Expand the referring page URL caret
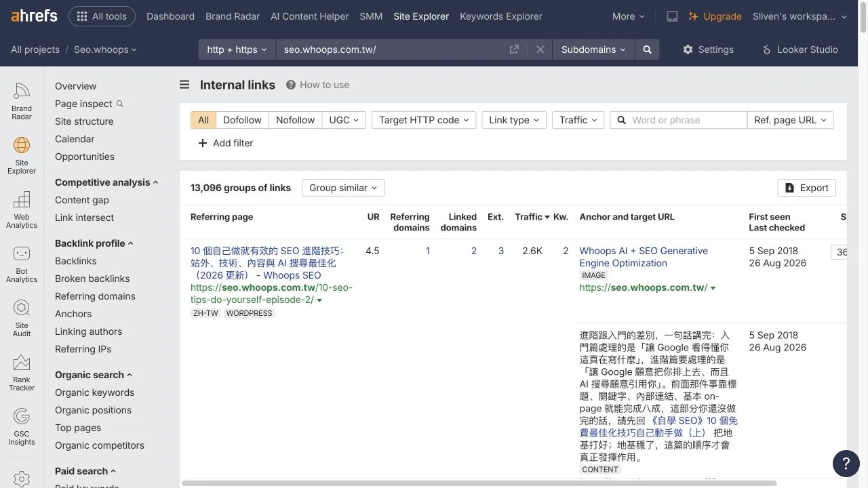This screenshot has width=868, height=488. click(x=319, y=300)
